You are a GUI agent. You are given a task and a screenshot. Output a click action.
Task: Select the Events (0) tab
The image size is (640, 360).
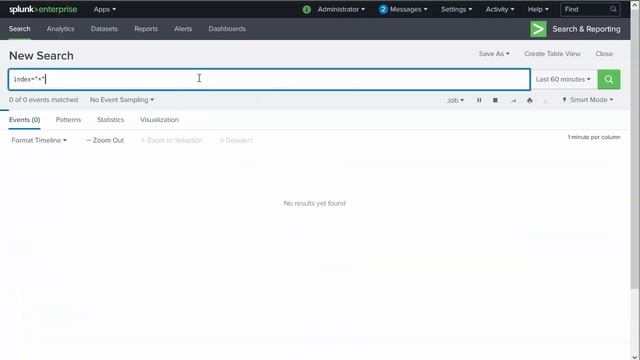coord(24,120)
